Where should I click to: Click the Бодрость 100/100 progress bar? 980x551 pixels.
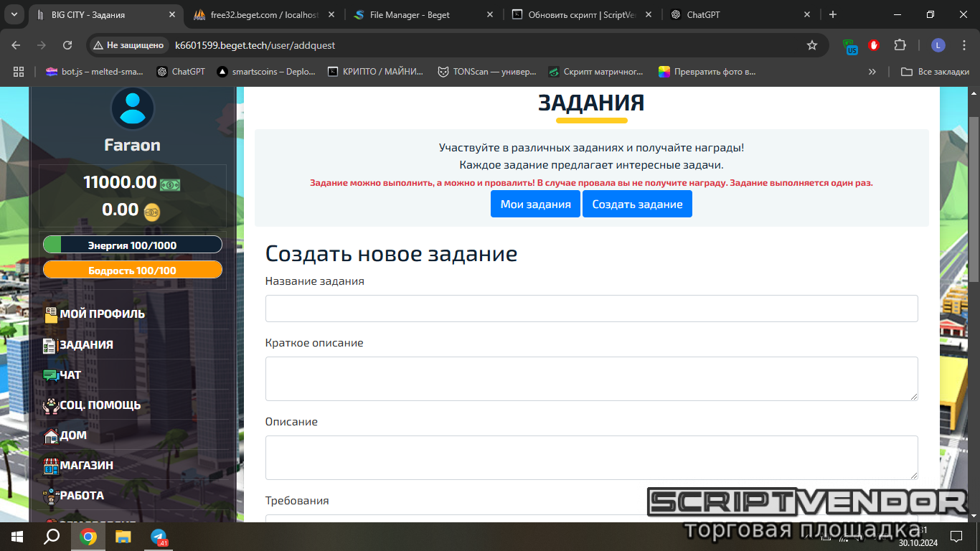[133, 270]
